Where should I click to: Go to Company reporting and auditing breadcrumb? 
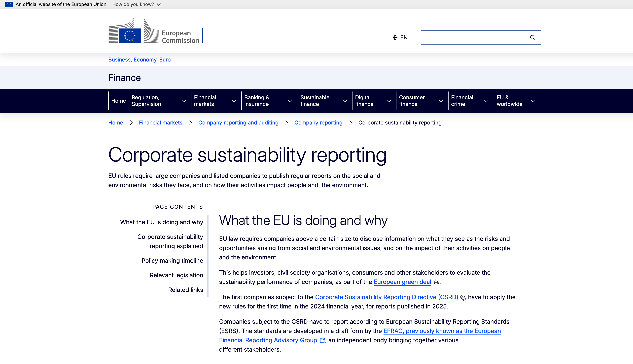tap(238, 123)
